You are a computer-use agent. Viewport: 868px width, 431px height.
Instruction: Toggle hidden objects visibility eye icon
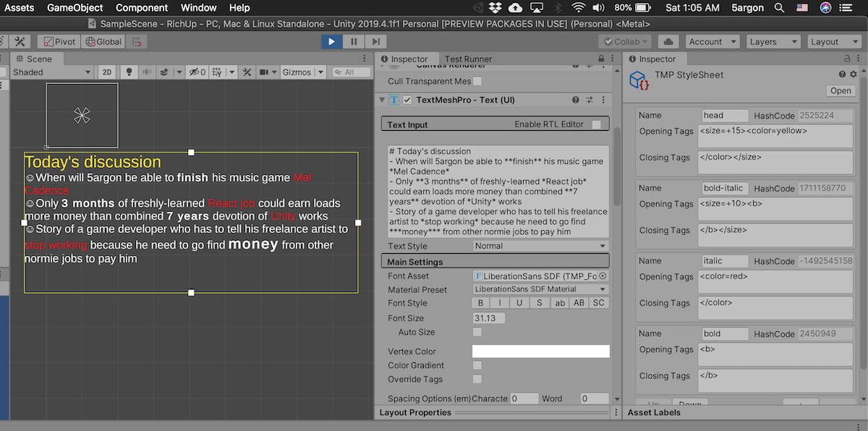coord(195,72)
